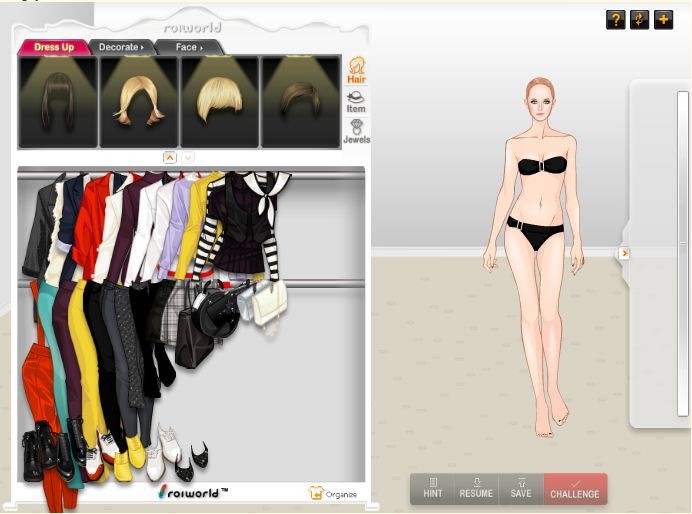This screenshot has width=692, height=514.
Task: Save the outfit with SAVE button
Action: pos(521,488)
